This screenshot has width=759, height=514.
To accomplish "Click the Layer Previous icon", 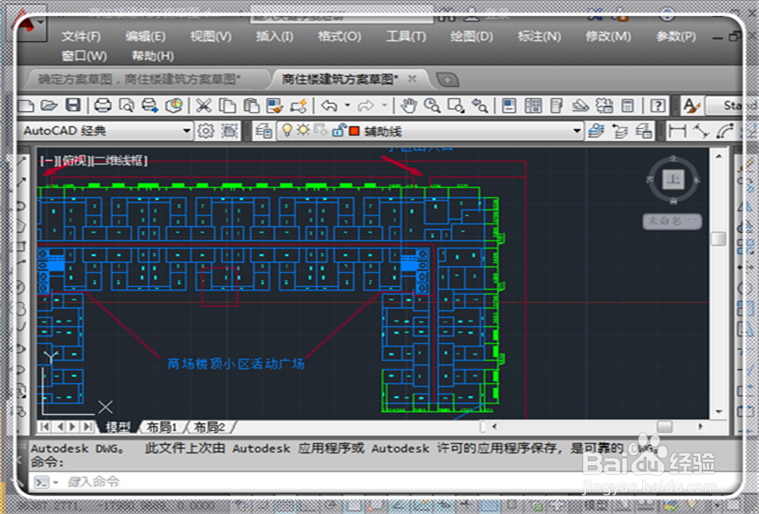I will click(620, 131).
